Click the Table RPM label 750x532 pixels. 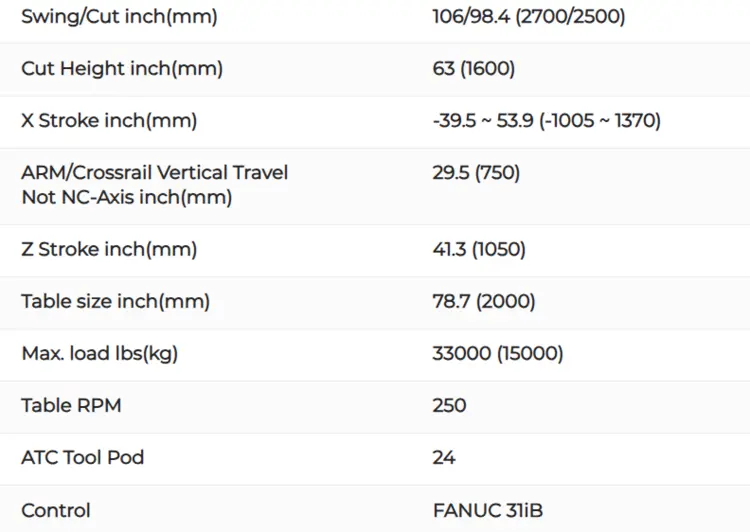(x=71, y=406)
